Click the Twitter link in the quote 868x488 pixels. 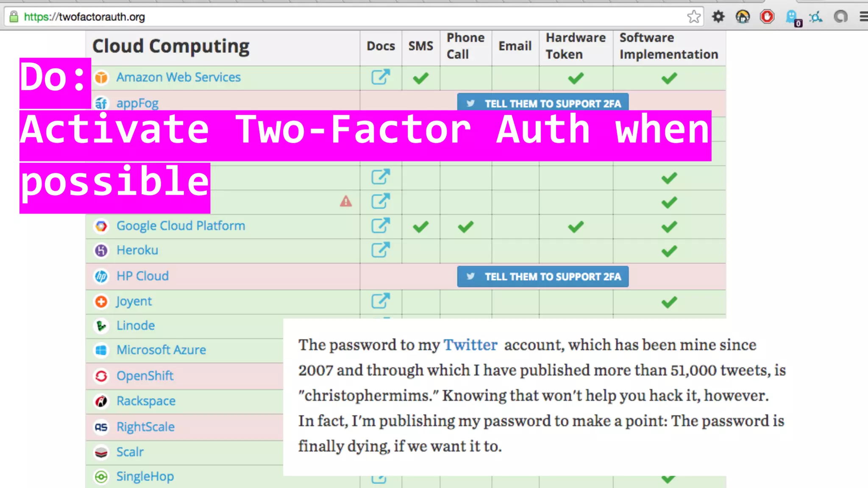pyautogui.click(x=470, y=345)
